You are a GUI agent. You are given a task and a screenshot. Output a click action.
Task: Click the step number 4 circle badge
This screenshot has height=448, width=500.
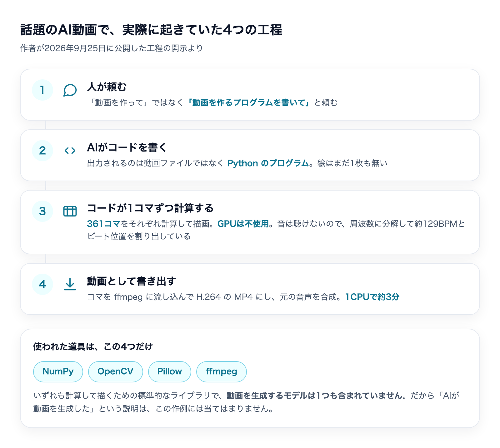pyautogui.click(x=42, y=284)
